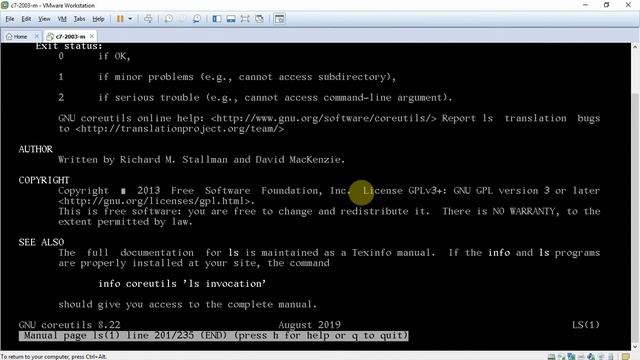This screenshot has width=640, height=360.
Task: Click the orange Suspend (pause) VM button
Action: point(120,19)
